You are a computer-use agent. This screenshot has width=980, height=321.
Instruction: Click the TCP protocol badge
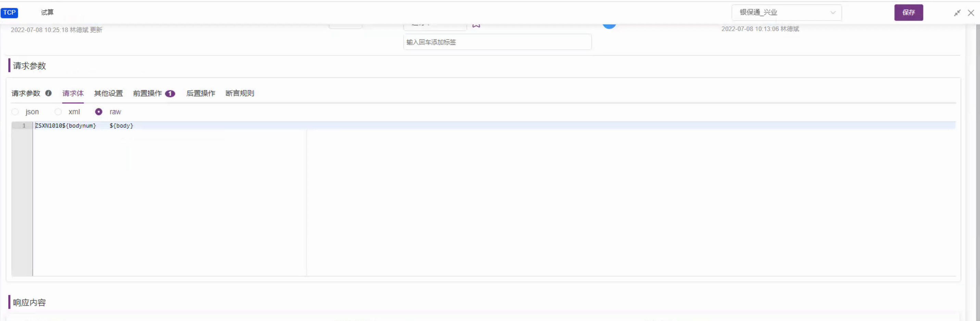(x=10, y=13)
